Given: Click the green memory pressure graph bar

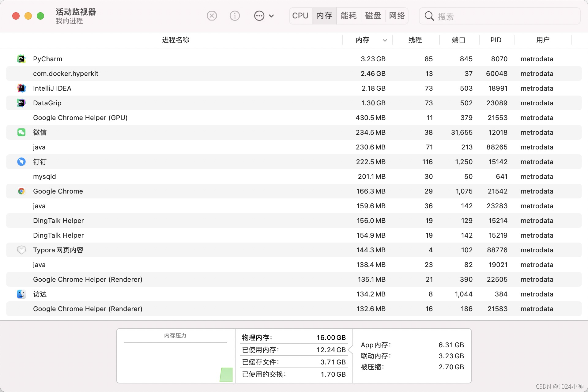Looking at the screenshot, I should pyautogui.click(x=226, y=375).
